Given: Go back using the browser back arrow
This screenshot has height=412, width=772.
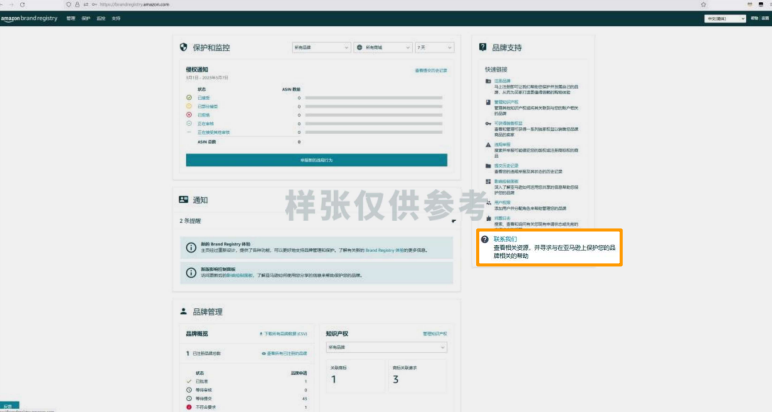Looking at the screenshot, I should pyautogui.click(x=1, y=4).
